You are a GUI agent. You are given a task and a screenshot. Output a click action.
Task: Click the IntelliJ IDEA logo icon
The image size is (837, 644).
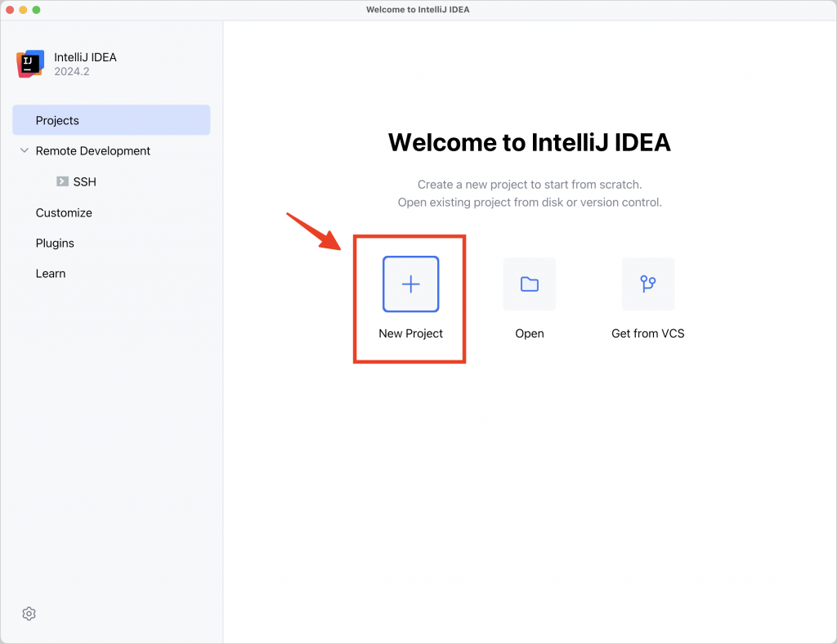tap(30, 64)
